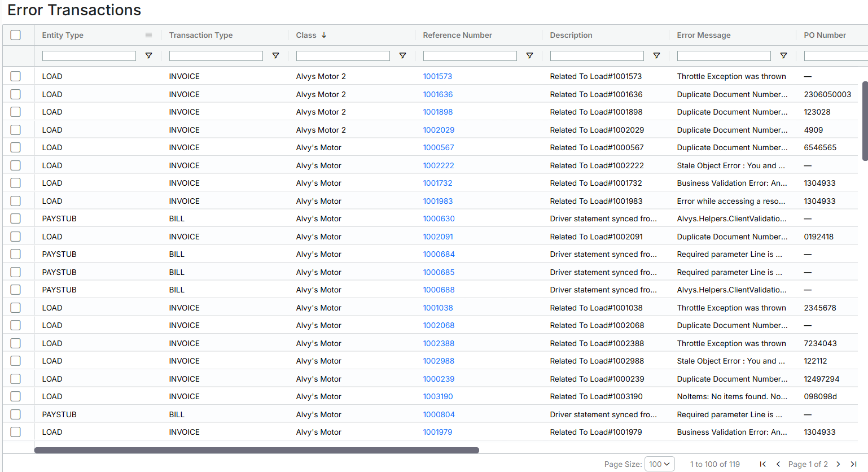
Task: Open the Entity Type column menu icon
Action: pos(148,35)
